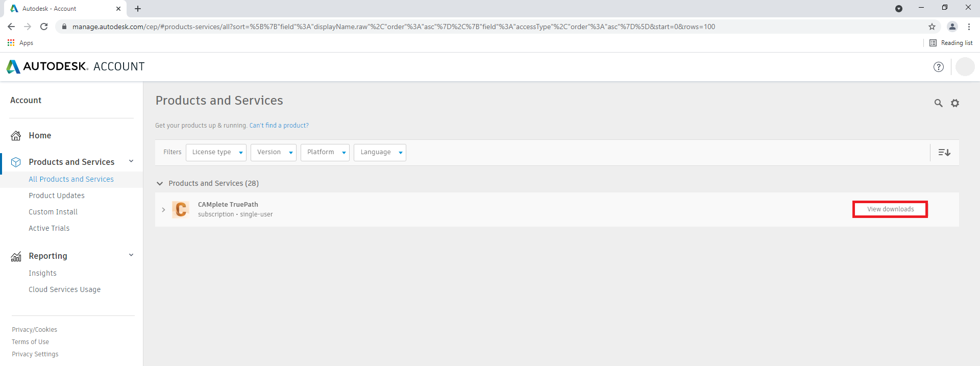This screenshot has height=366, width=980.
Task: Open the Platform filter dropdown
Action: [x=325, y=152]
